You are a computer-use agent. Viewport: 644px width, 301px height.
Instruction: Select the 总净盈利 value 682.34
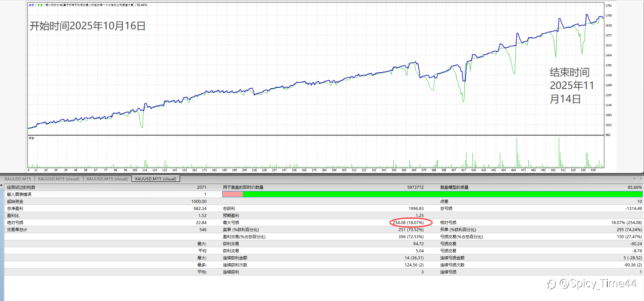pos(200,208)
